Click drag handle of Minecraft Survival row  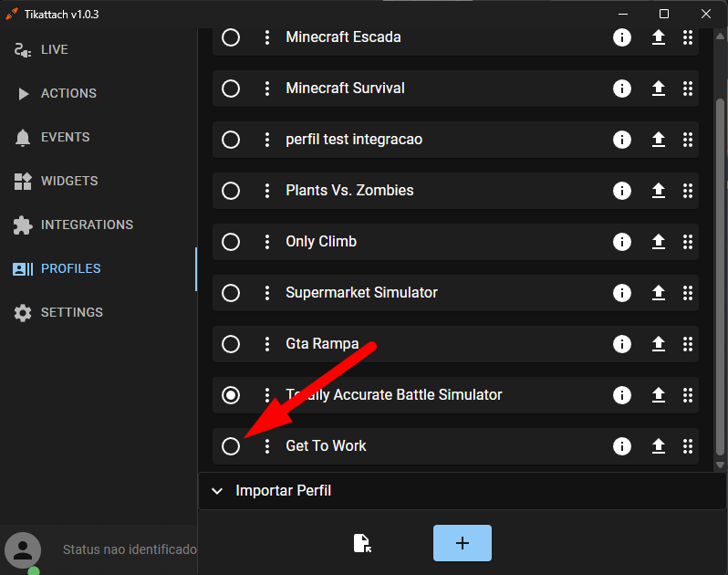tap(688, 89)
